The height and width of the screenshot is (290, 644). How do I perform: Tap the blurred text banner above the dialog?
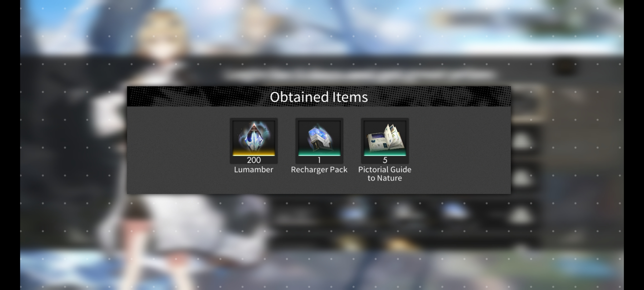(360, 75)
